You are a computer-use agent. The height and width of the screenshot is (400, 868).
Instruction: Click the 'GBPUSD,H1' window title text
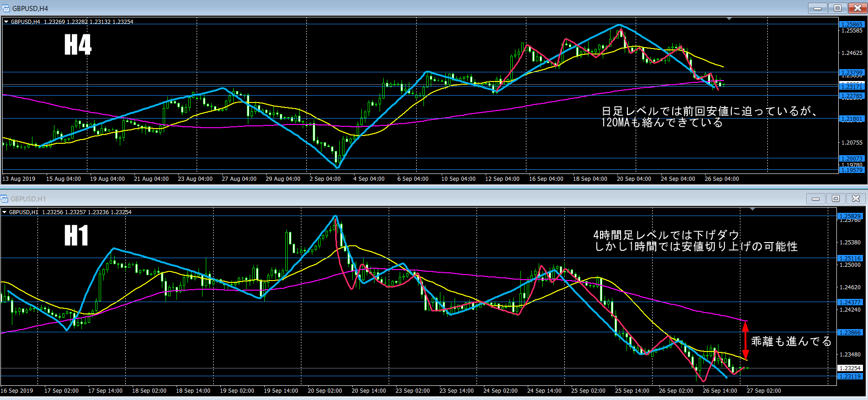(28, 199)
